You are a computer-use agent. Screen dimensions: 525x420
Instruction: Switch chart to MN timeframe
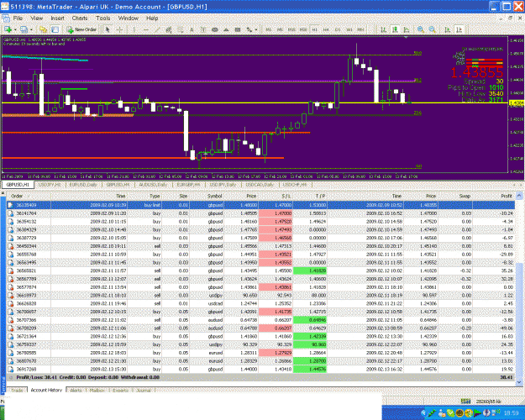click(x=360, y=29)
